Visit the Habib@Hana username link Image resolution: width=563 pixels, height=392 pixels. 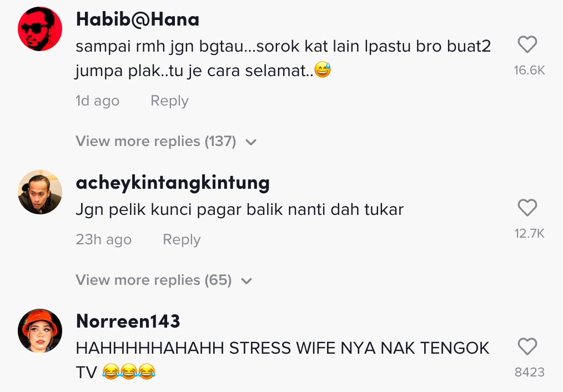(138, 19)
